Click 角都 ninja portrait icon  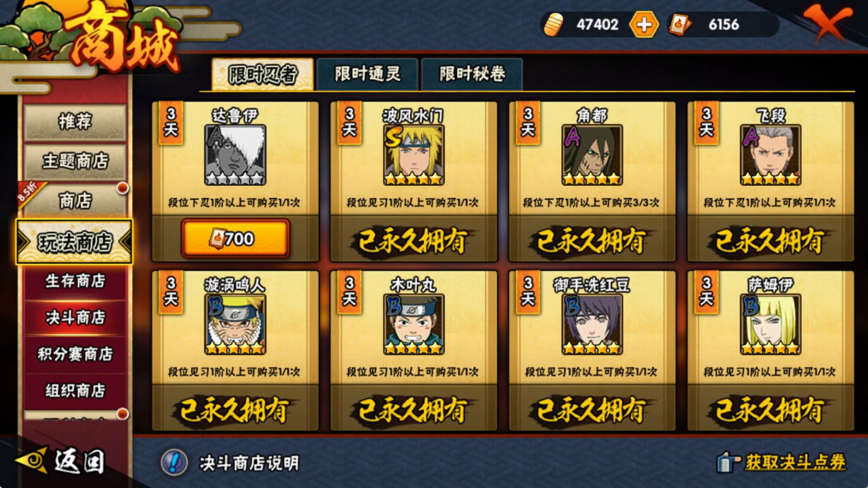click(x=592, y=155)
